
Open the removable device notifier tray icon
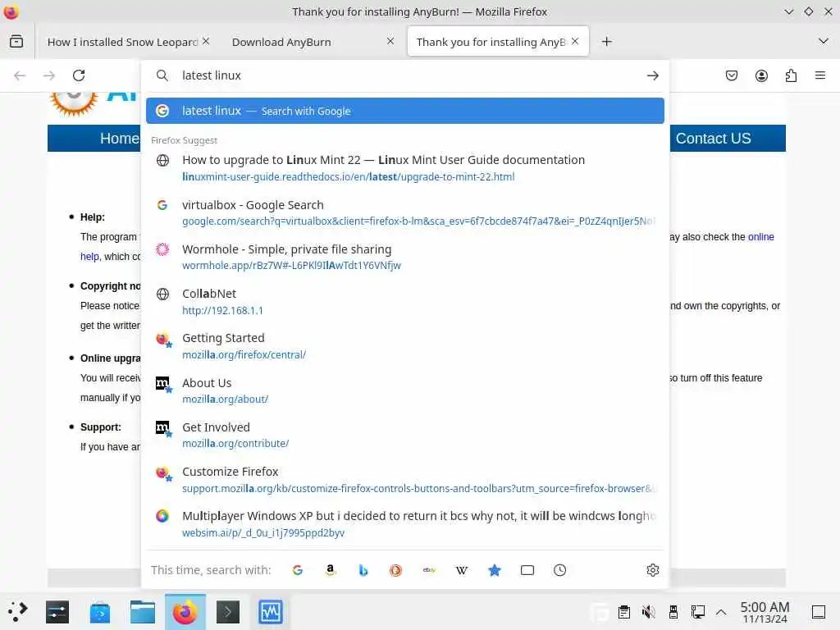[673, 611]
